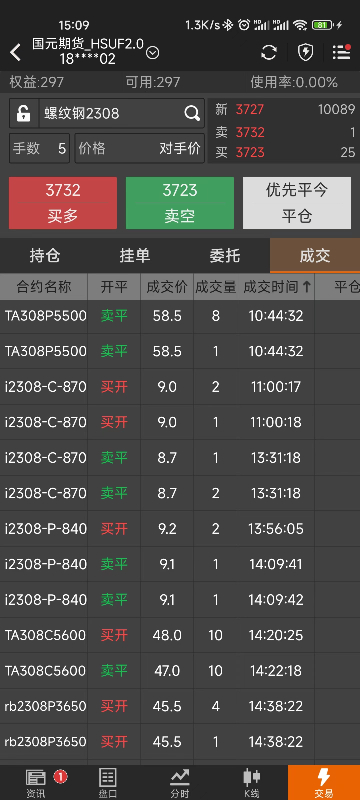Select the i2308-P-840 row at 14:09:42
The image size is (360, 800).
point(180,599)
